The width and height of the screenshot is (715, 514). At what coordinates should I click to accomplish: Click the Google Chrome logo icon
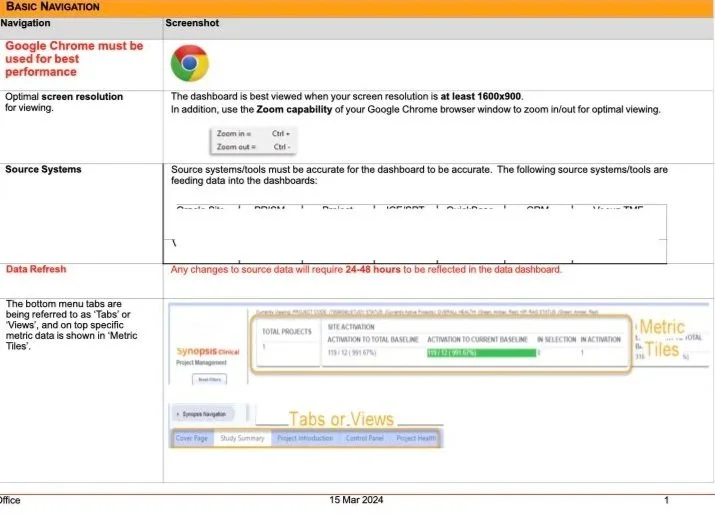[190, 63]
